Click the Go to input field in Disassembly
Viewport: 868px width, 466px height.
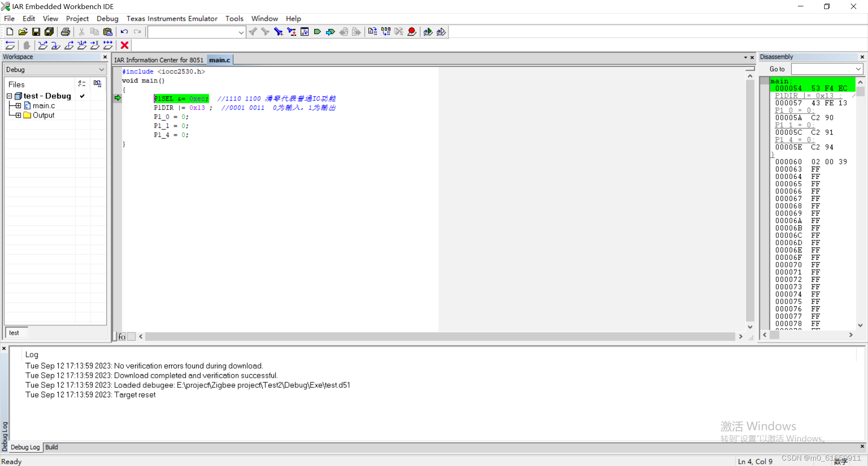click(823, 69)
